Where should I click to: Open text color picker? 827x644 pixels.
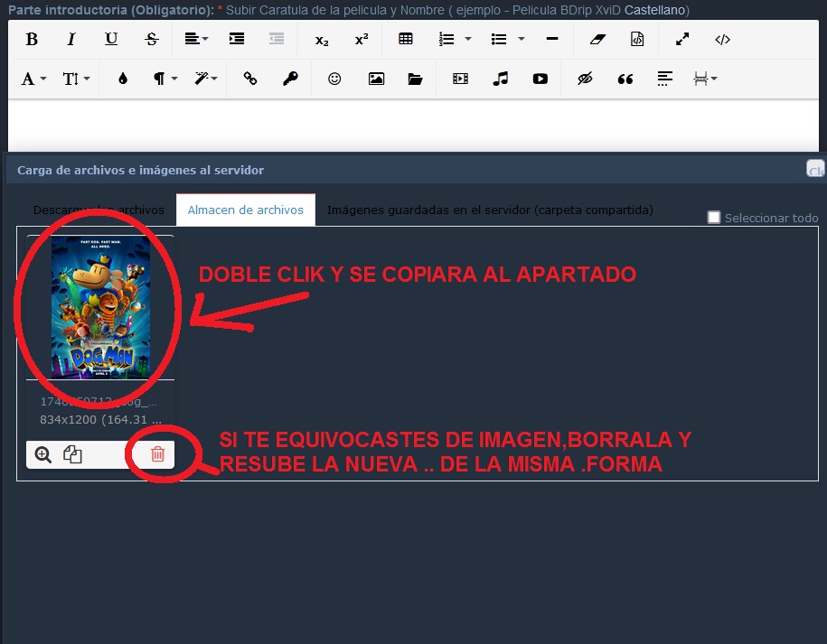pyautogui.click(x=123, y=79)
